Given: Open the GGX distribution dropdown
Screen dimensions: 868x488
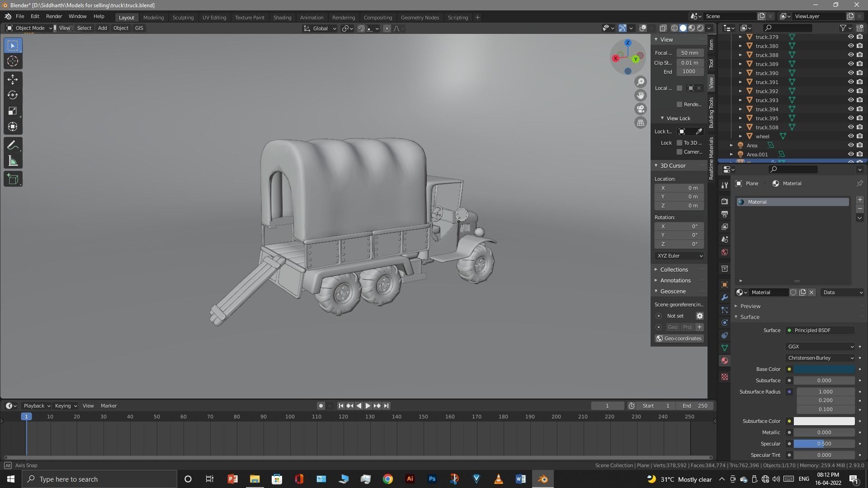Looking at the screenshot, I should coord(820,347).
